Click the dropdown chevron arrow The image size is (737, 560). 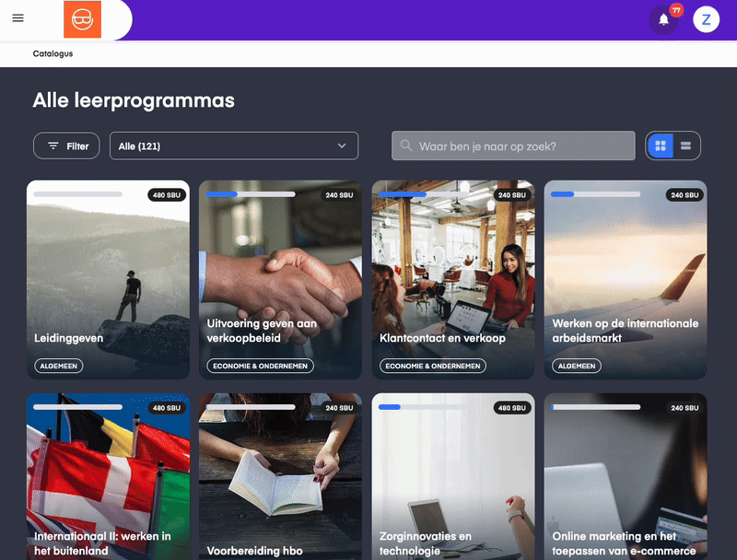pos(342,146)
